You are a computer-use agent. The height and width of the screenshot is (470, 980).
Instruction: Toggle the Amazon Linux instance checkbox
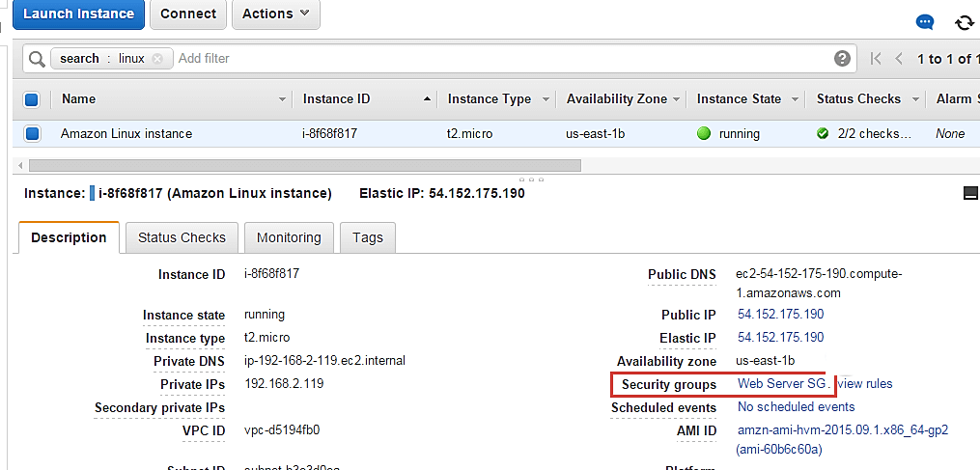point(31,134)
